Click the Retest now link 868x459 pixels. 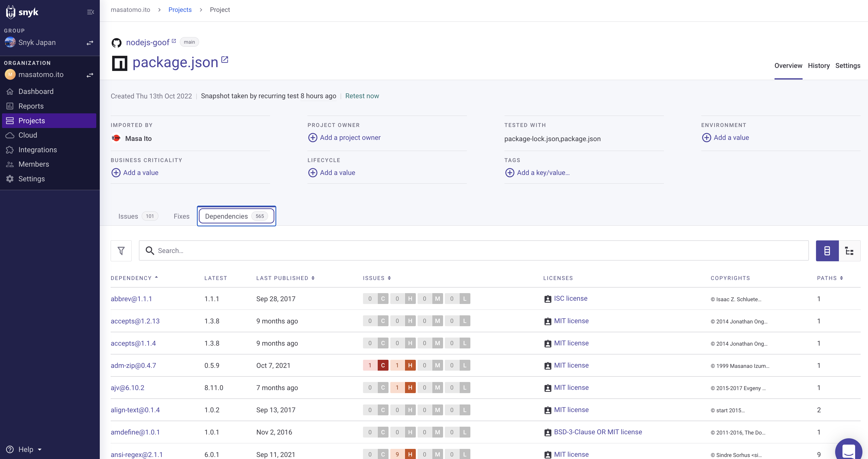pos(362,96)
